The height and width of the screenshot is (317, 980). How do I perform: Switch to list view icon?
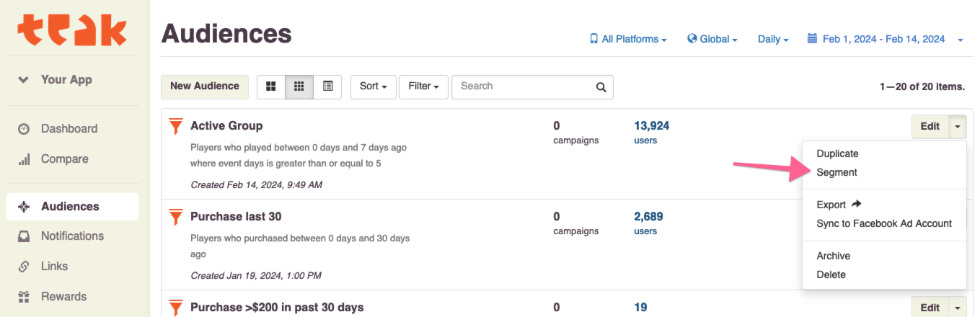(x=327, y=86)
